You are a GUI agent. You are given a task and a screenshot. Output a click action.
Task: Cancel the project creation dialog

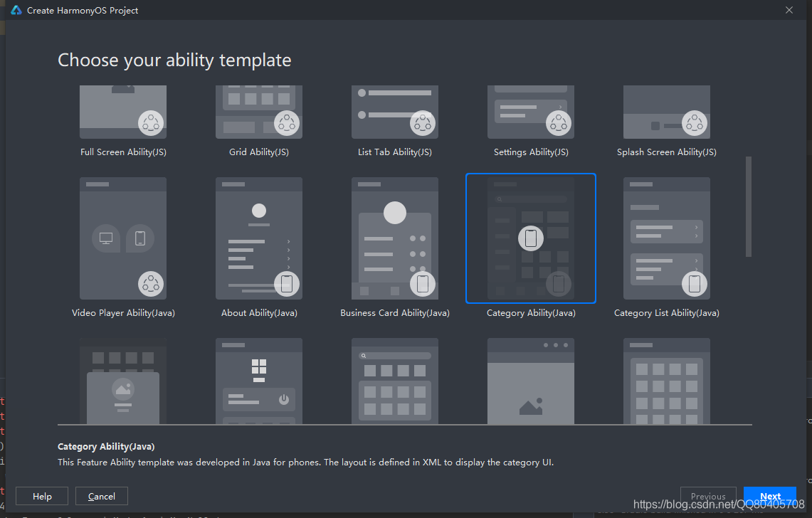[x=102, y=496]
